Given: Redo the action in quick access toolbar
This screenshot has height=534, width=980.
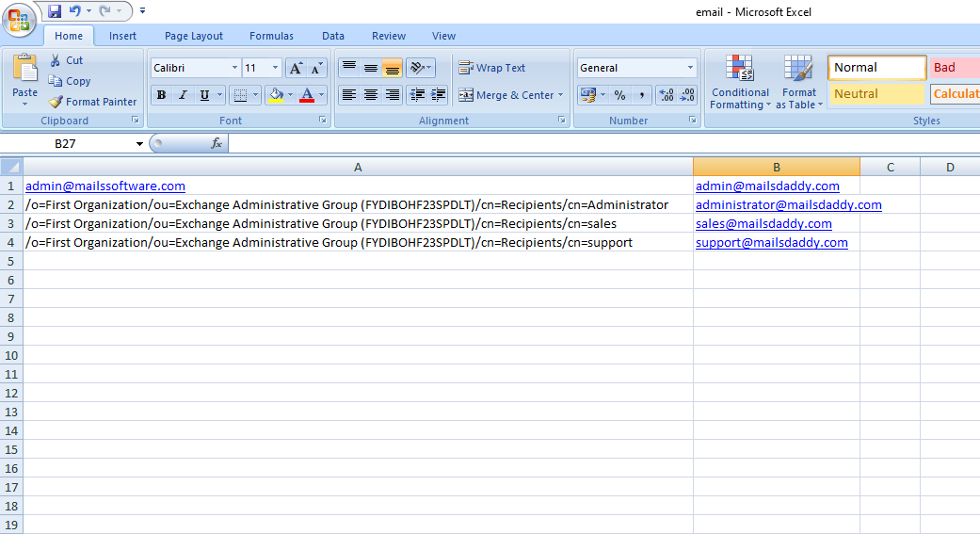Looking at the screenshot, I should (105, 10).
